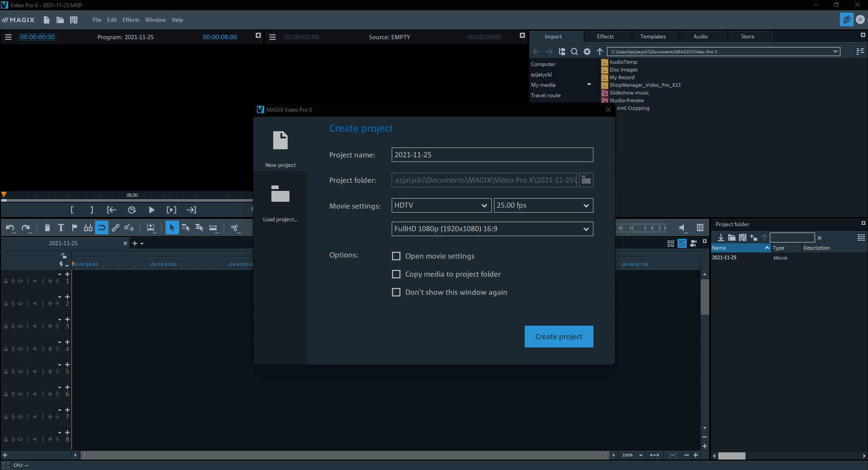Open the audio mixer icon
The width and height of the screenshot is (868, 470).
700,228
